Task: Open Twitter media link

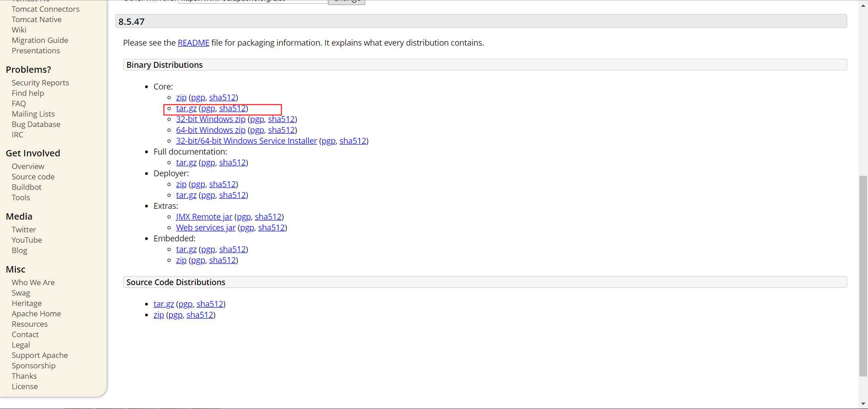Action: [x=24, y=230]
